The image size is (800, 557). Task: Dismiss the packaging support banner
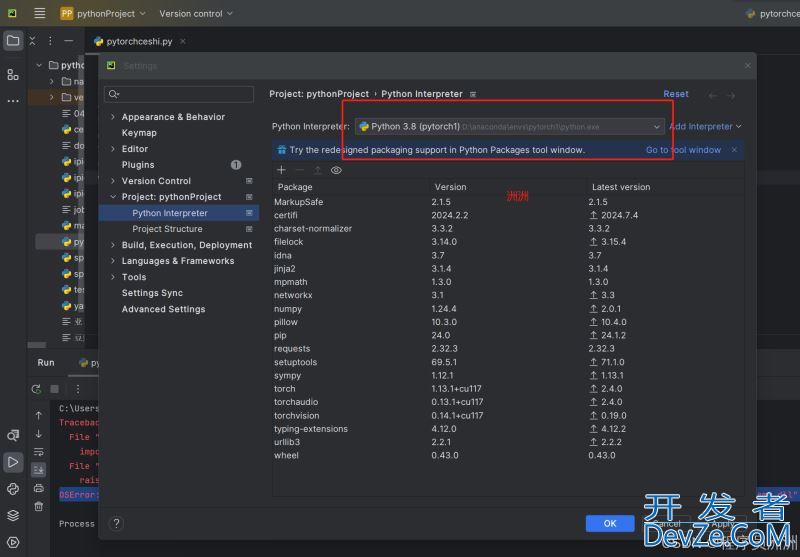pos(734,150)
